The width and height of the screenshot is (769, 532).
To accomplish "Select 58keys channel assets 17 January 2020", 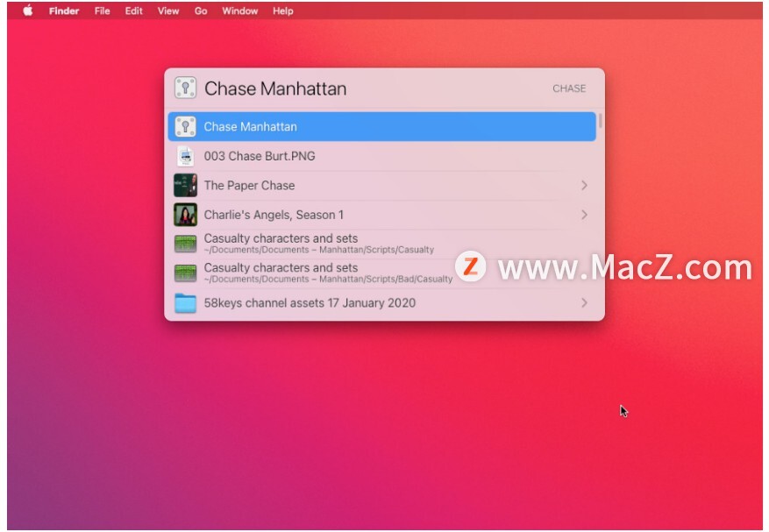I will coord(381,303).
